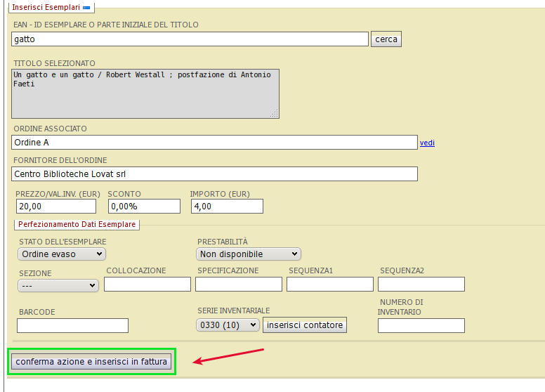Viewport: 545px width, 392px height.
Task: Open the Sezione dropdown
Action: click(58, 285)
